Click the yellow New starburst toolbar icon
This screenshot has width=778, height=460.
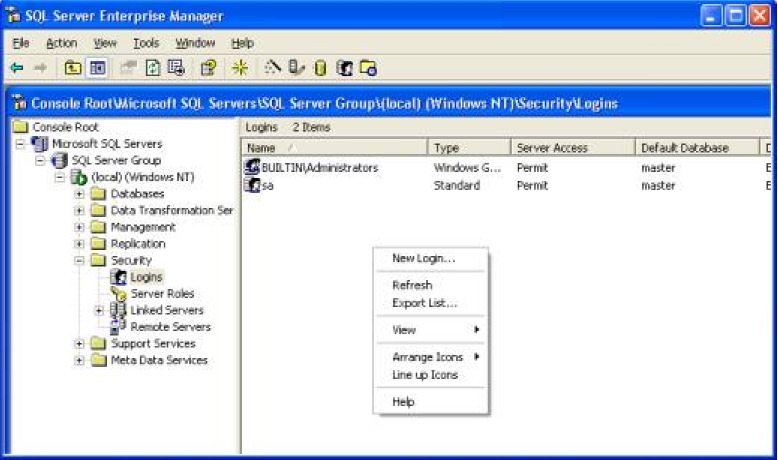(x=239, y=68)
